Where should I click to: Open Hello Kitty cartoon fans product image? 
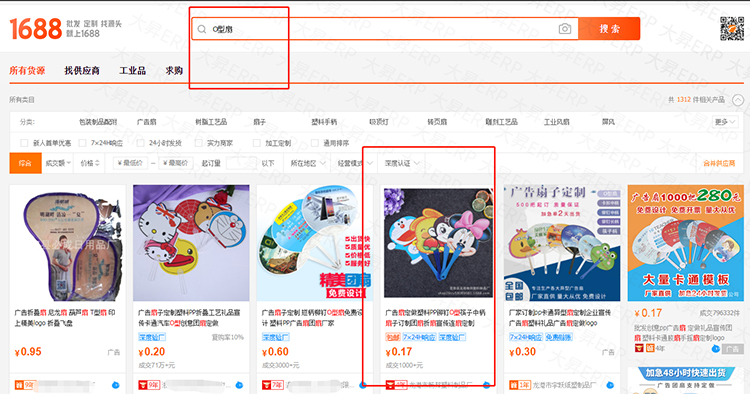(x=191, y=243)
